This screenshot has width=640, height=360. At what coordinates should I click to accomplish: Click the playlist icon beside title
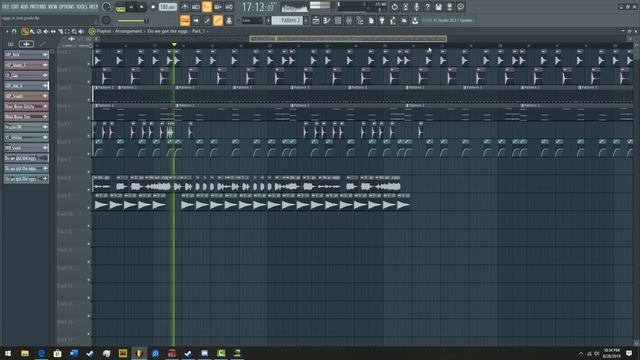click(x=92, y=31)
